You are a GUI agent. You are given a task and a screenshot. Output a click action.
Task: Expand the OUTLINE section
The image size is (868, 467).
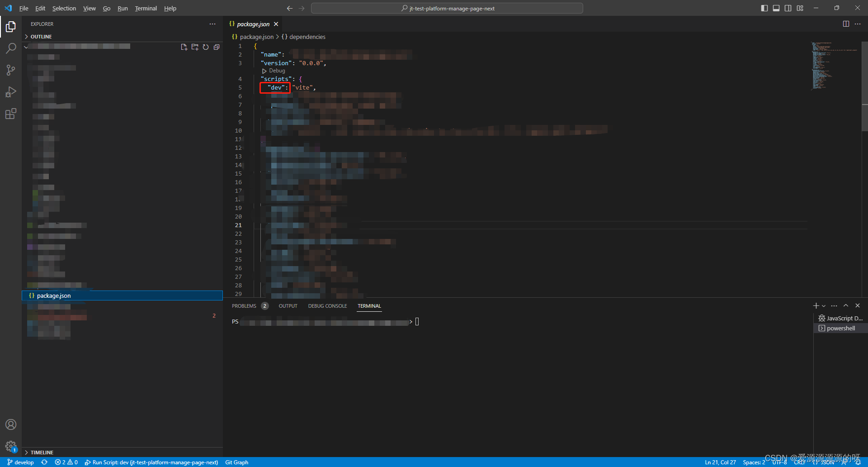tap(122, 37)
